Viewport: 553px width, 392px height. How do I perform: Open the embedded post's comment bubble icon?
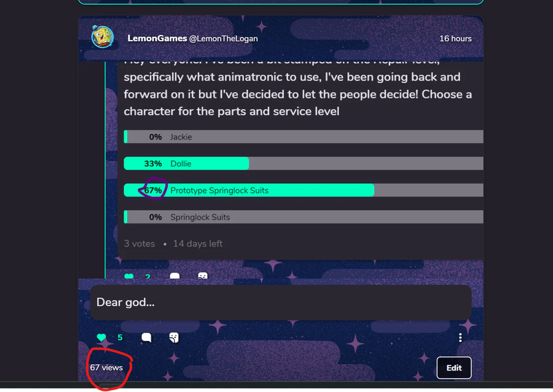point(175,276)
